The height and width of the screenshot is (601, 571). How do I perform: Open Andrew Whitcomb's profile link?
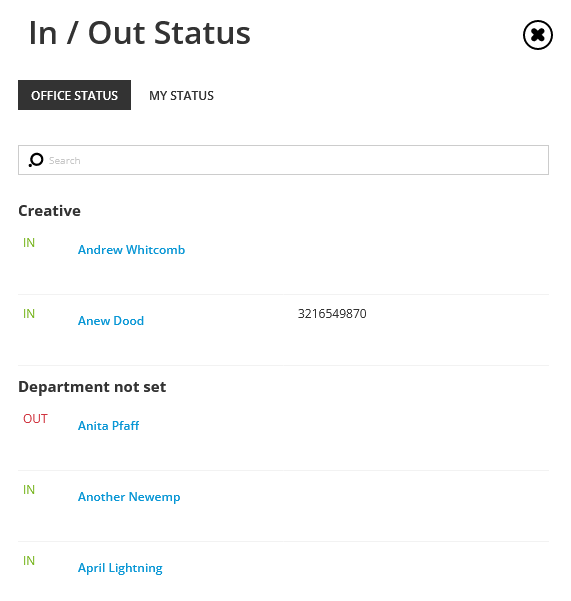pos(131,250)
